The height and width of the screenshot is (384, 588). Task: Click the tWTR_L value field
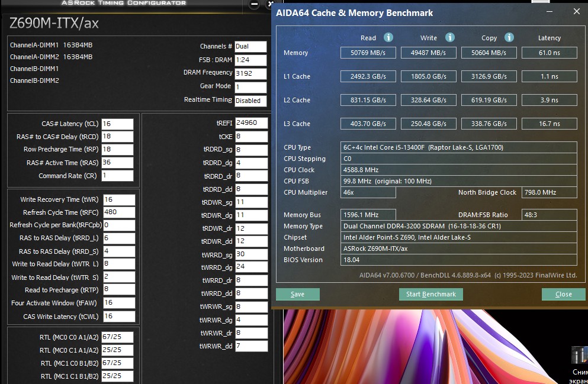[x=119, y=264]
